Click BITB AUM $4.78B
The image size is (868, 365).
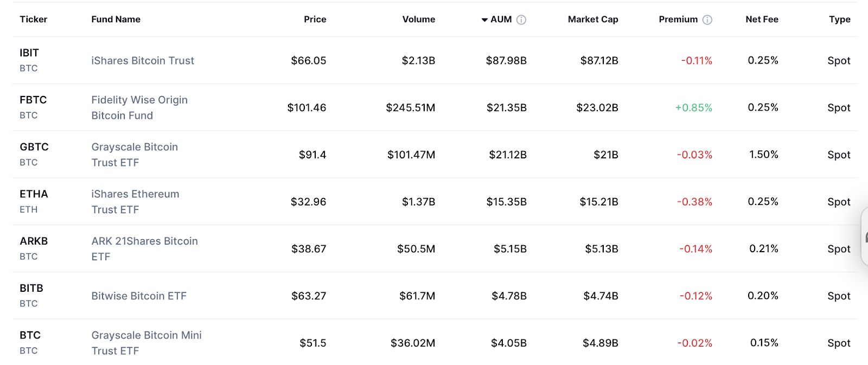coord(509,296)
